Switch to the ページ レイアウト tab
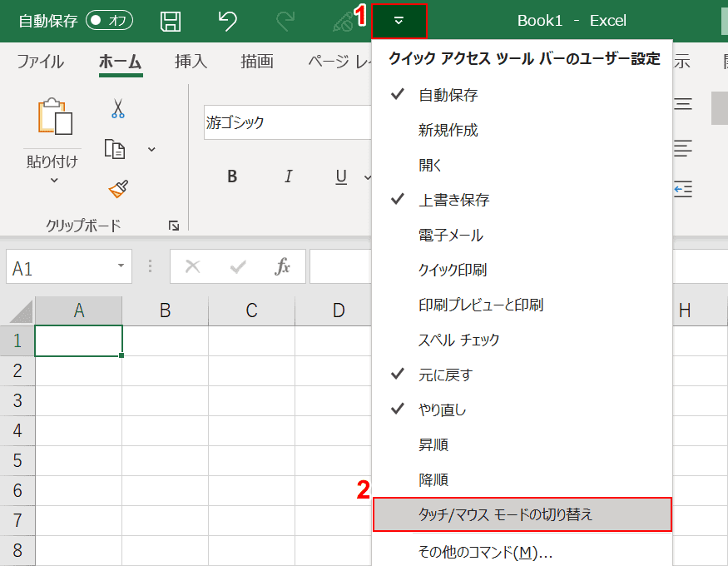Image resolution: width=728 pixels, height=566 pixels. (x=339, y=62)
